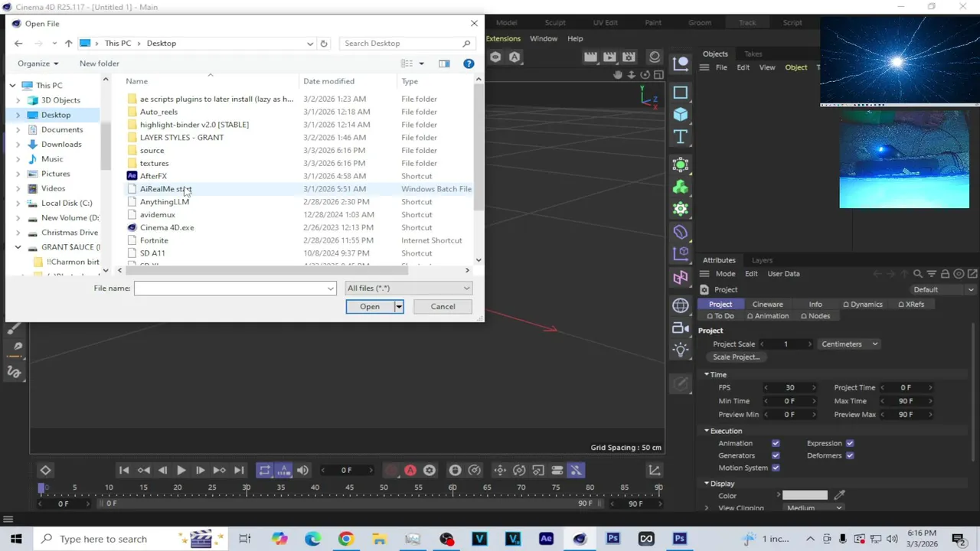Toggle loop playback mode button
Viewport: 980px width, 551px height.
[x=265, y=470]
